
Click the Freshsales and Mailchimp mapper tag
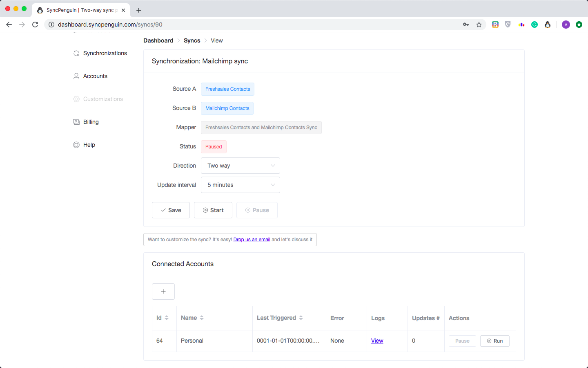tap(261, 128)
